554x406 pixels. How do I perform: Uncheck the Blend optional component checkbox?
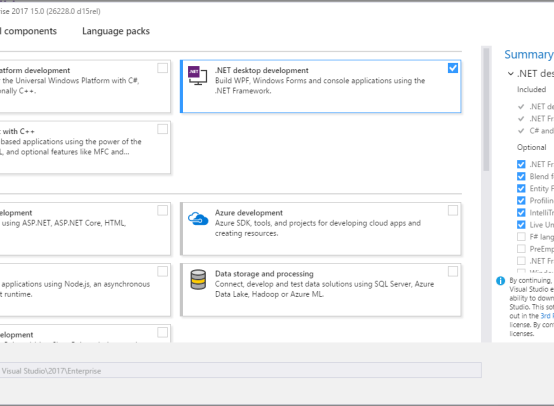pyautogui.click(x=521, y=176)
